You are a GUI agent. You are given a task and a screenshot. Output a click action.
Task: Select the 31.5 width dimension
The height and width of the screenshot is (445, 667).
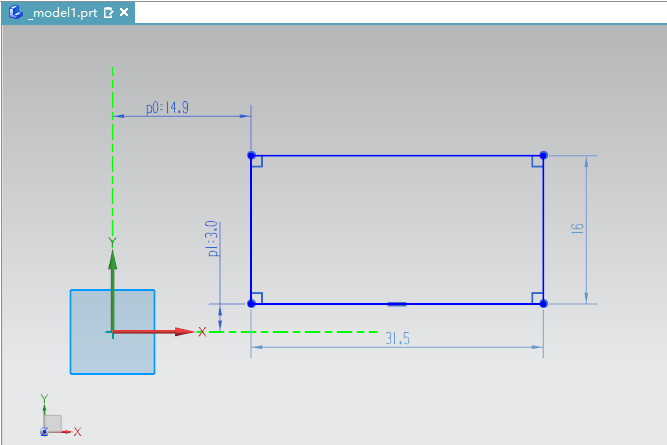(x=398, y=339)
